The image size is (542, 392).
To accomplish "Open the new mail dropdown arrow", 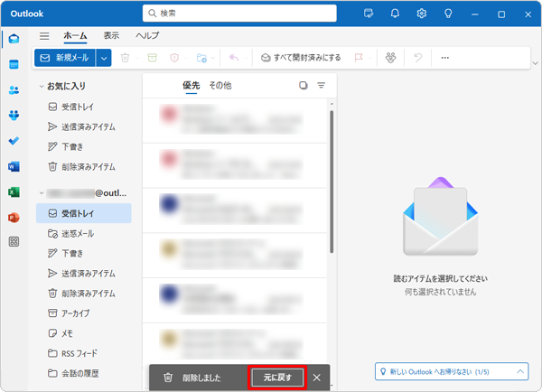I will (x=104, y=58).
